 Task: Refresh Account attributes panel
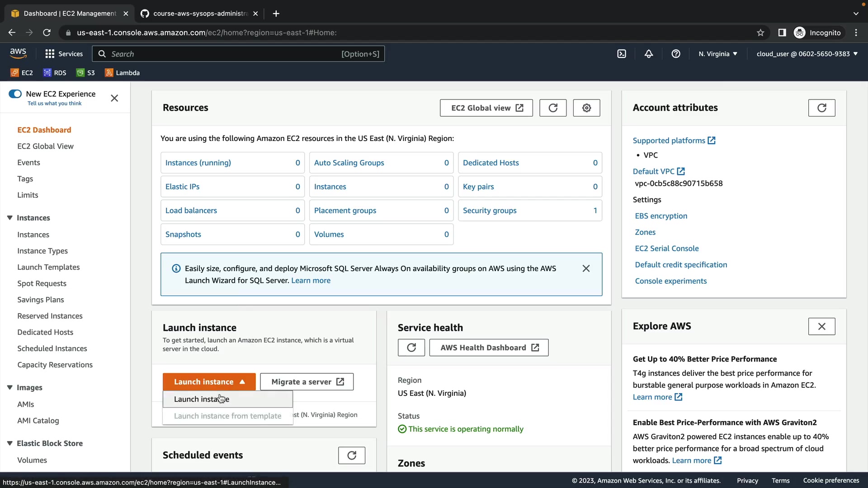pos(821,108)
